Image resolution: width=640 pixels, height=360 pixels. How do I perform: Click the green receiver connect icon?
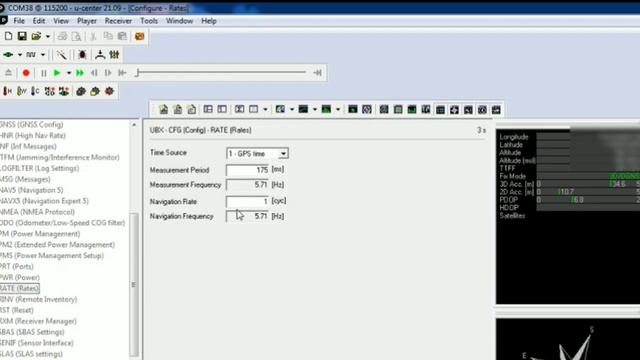coord(8,55)
